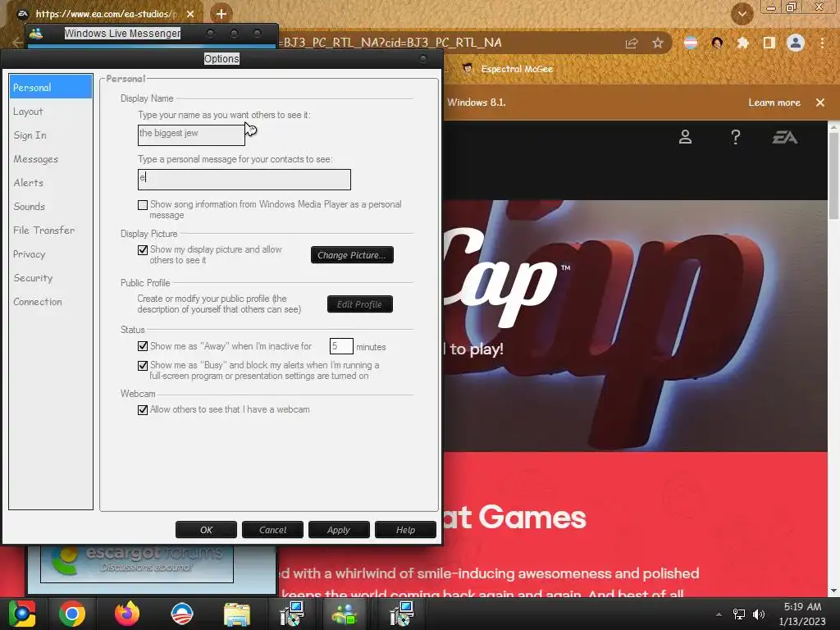Apply the Options changes
The width and height of the screenshot is (840, 630).
(x=339, y=530)
